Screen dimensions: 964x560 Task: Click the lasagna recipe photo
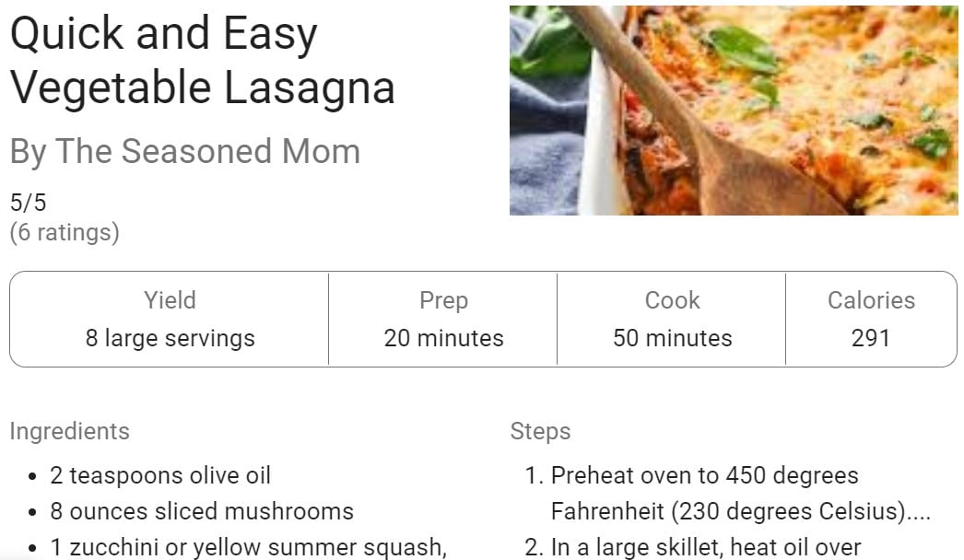click(x=734, y=111)
